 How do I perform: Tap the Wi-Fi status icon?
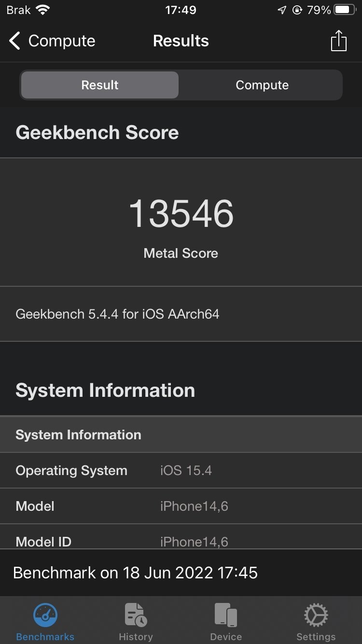pos(43,10)
